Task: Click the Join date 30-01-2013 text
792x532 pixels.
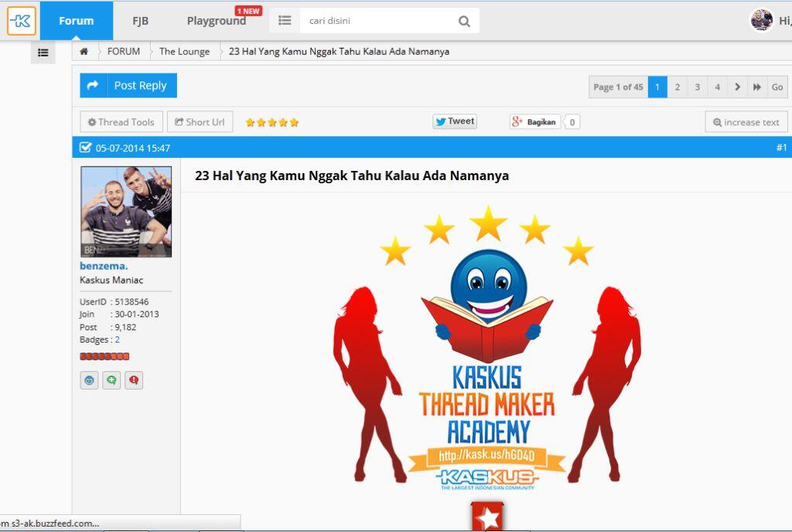Action: point(119,314)
